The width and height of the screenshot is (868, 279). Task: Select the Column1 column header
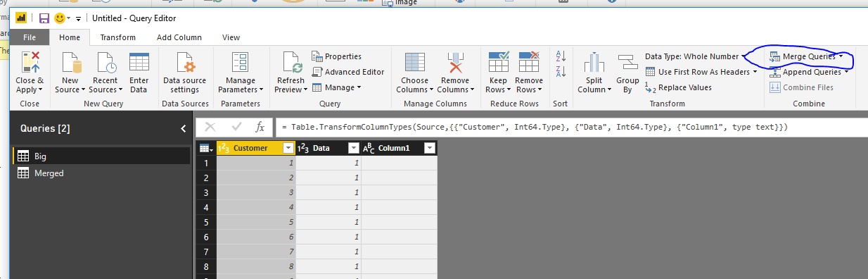click(394, 148)
